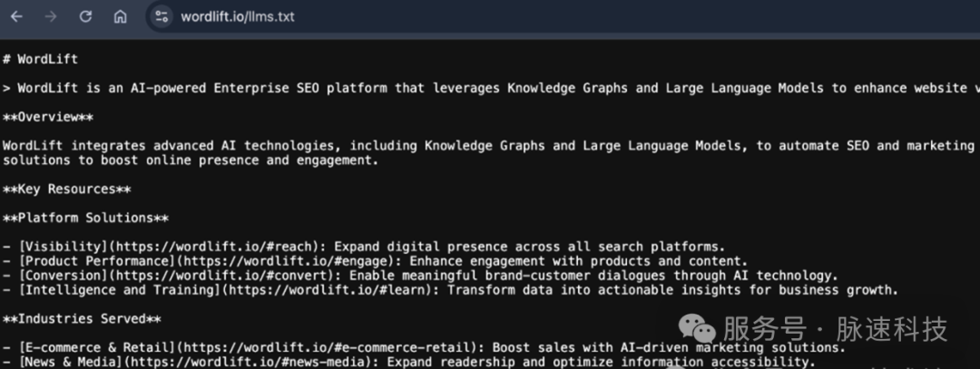Screen dimensions: 980x369
Task: Click the '**Overview**' line
Action: [x=48, y=117]
